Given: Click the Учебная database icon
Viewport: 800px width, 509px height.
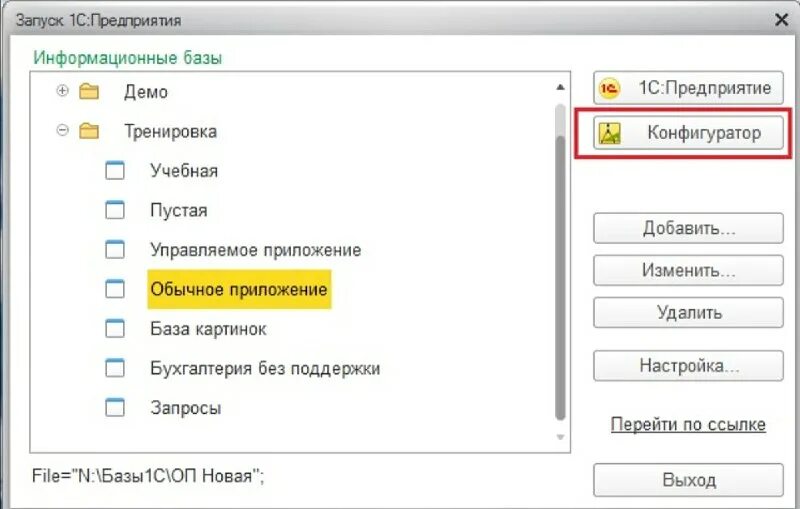Looking at the screenshot, I should (x=115, y=170).
